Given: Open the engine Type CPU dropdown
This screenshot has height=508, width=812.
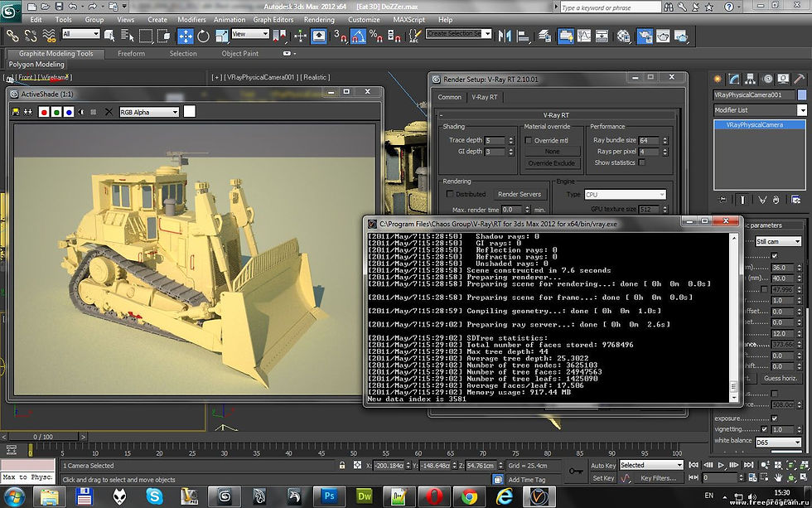Looking at the screenshot, I should [625, 195].
